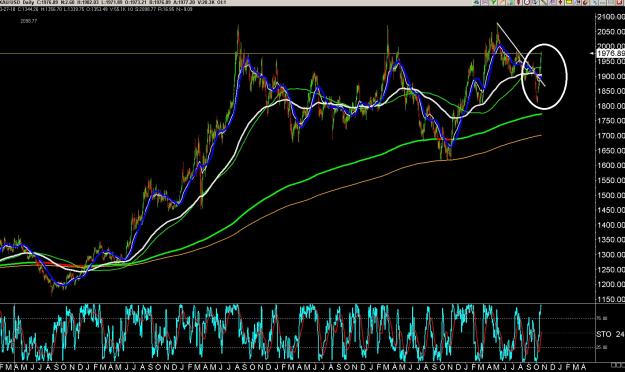The height and width of the screenshot is (372, 625).
Task: Click the 2050.00 price axis label
Action: [x=611, y=32]
